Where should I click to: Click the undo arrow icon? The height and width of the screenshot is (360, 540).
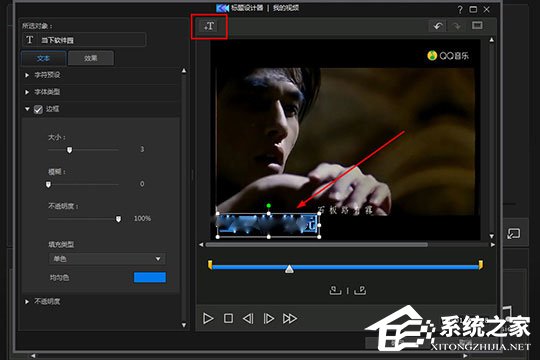tap(438, 26)
